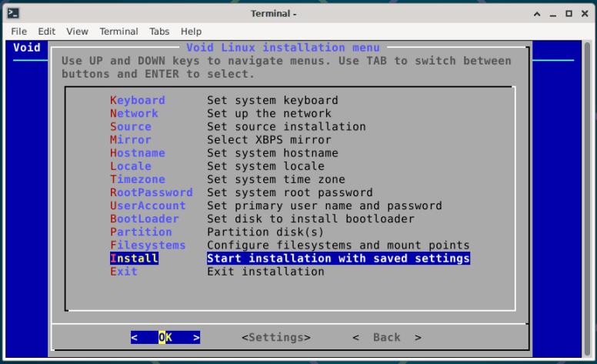Click the terminal vertical scrollbar

click(x=588, y=199)
